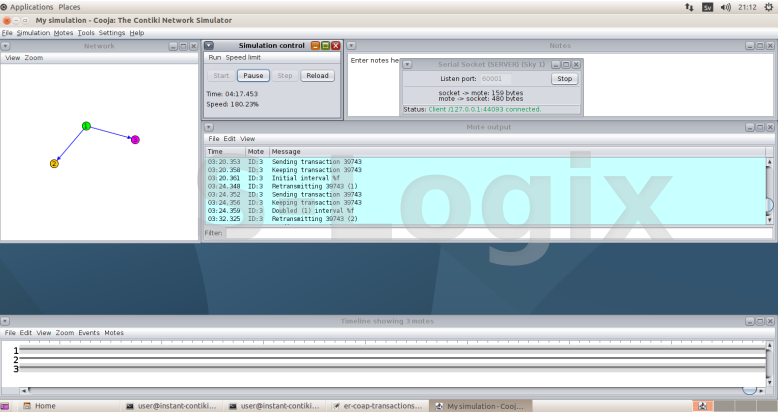This screenshot has height=413, width=779.
Task: Click the Listen port field
Action: (495, 79)
